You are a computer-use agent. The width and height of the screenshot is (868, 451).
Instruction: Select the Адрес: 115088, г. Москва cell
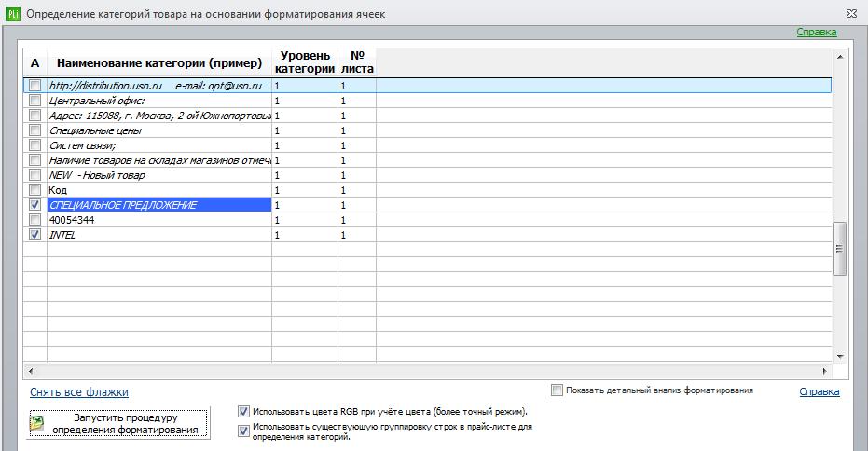pyautogui.click(x=159, y=116)
